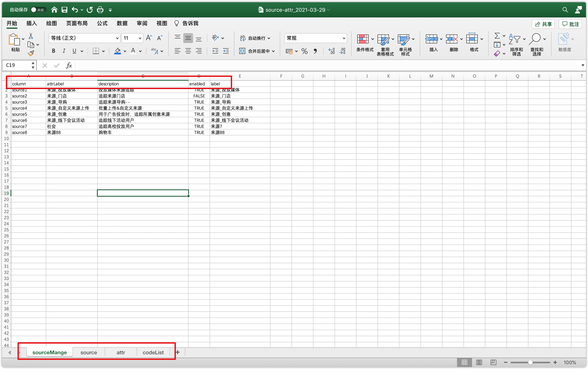Image resolution: width=588 pixels, height=369 pixels.
Task: Open the 数据 ribbon tab
Action: pyautogui.click(x=122, y=24)
